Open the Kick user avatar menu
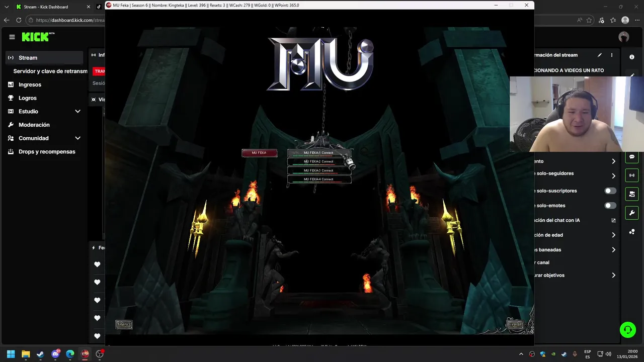644x362 pixels. (x=624, y=37)
